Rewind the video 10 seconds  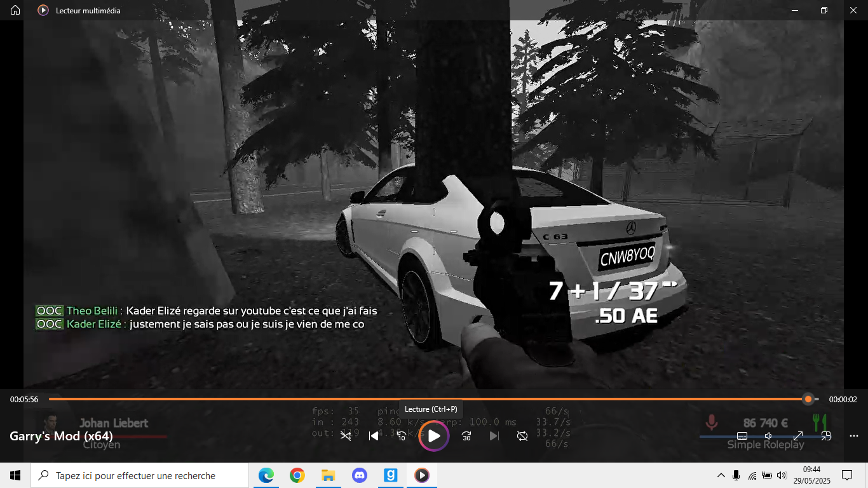pos(402,436)
